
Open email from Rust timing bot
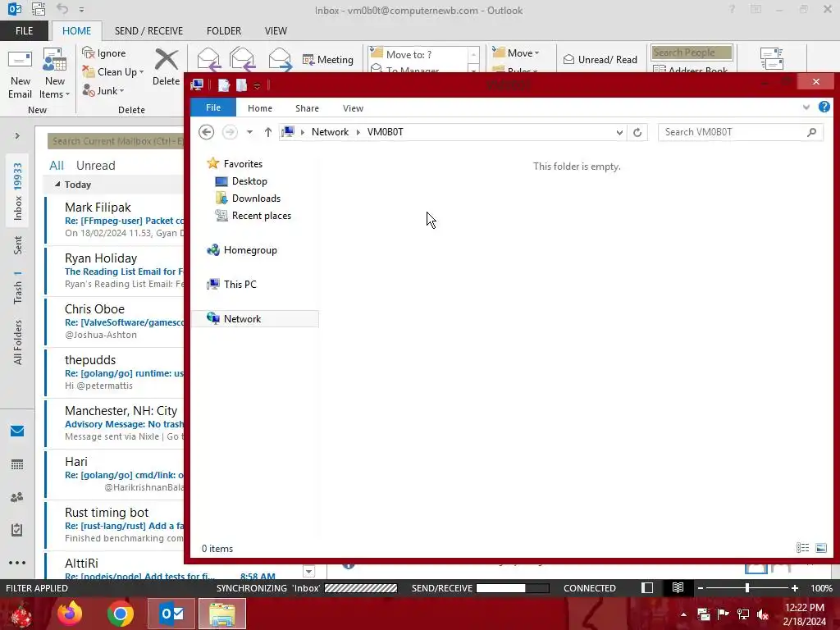115,526
